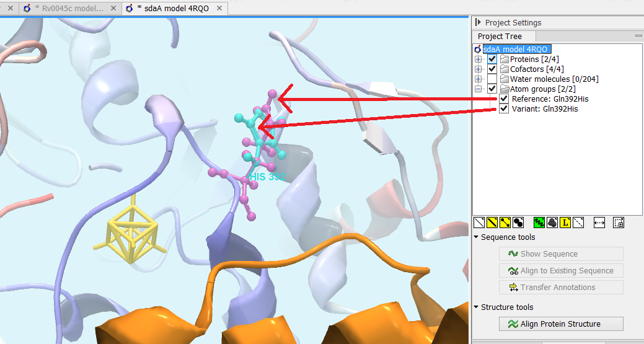The image size is (644, 344).
Task: Click the molecular surface style icon
Action: (x=552, y=223)
